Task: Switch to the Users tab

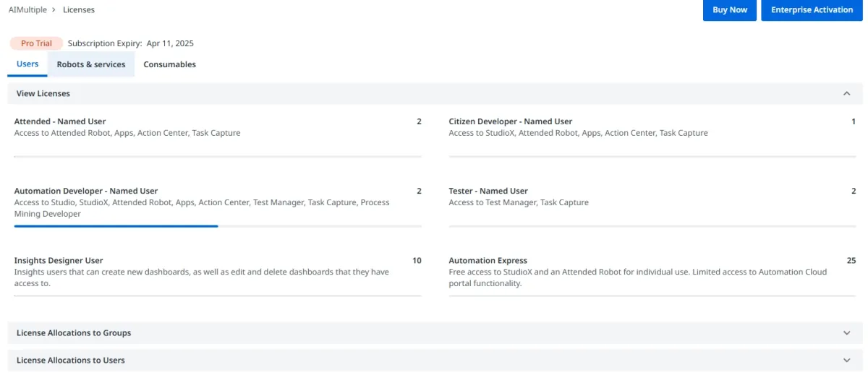Action: 27,64
